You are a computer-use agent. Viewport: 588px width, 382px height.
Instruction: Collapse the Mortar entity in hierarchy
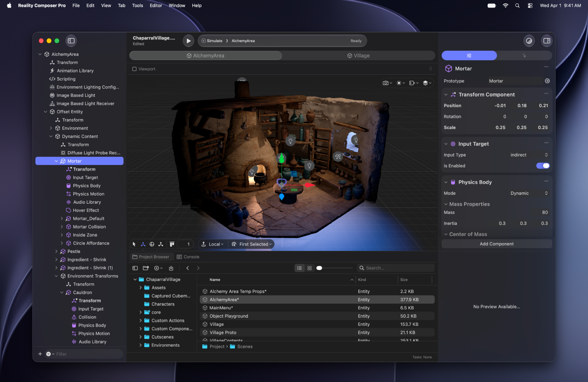pyautogui.click(x=56, y=161)
